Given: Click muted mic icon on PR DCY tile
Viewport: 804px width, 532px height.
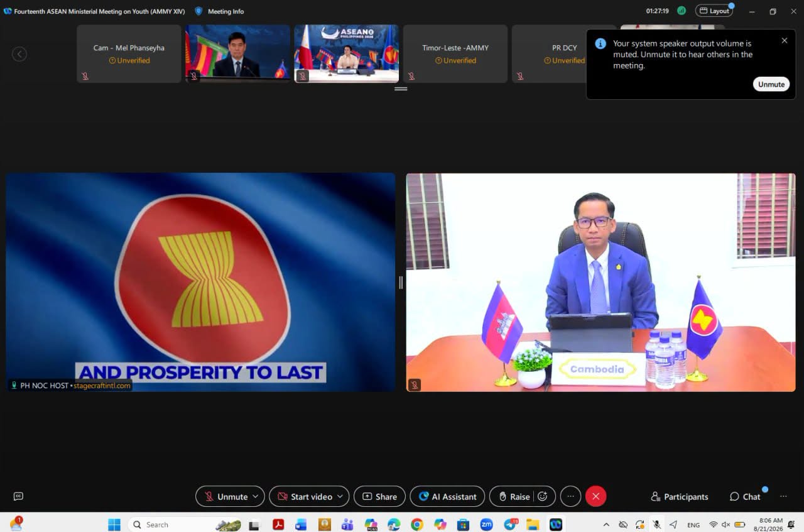Looking at the screenshot, I should [x=520, y=76].
